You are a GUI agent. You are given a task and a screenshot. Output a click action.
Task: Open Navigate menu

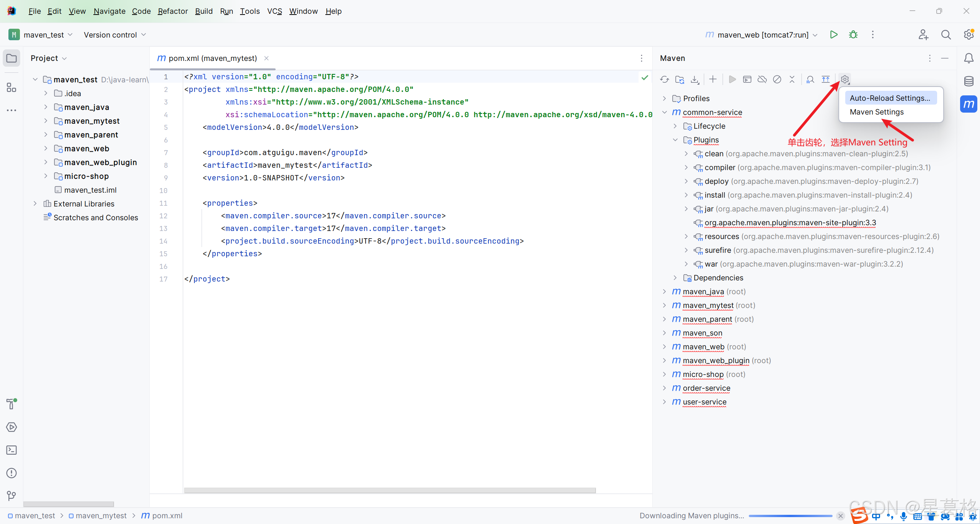(x=109, y=11)
